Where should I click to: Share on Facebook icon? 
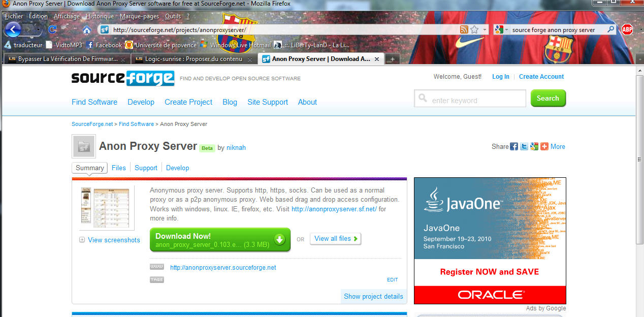click(514, 146)
